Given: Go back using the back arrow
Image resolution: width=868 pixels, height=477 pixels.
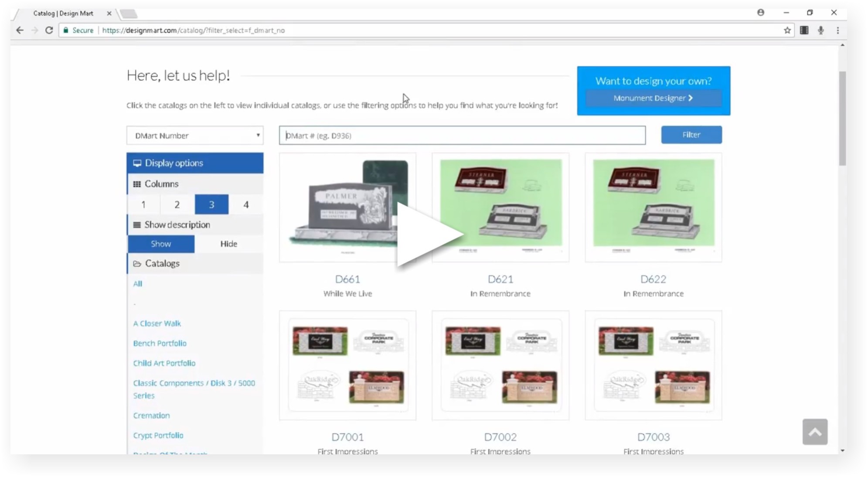Looking at the screenshot, I should point(19,30).
